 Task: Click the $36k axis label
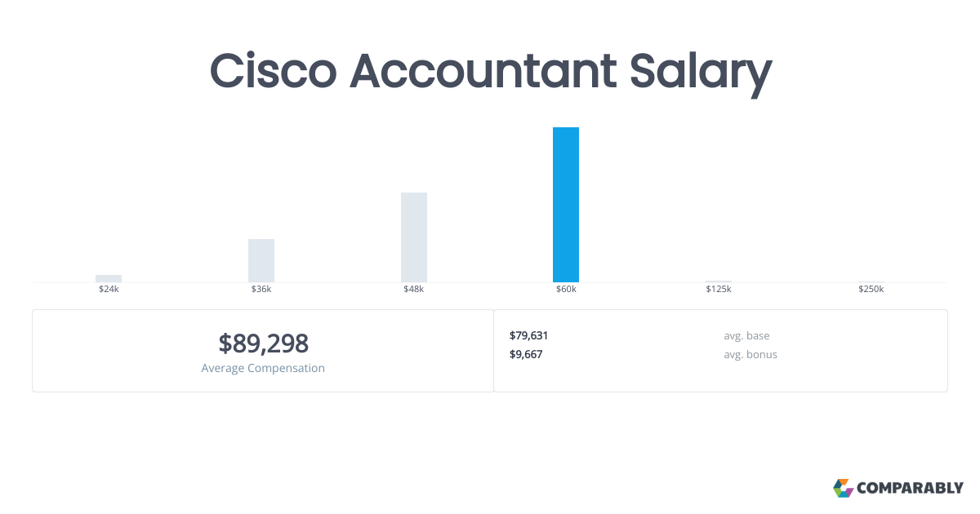pyautogui.click(x=261, y=290)
